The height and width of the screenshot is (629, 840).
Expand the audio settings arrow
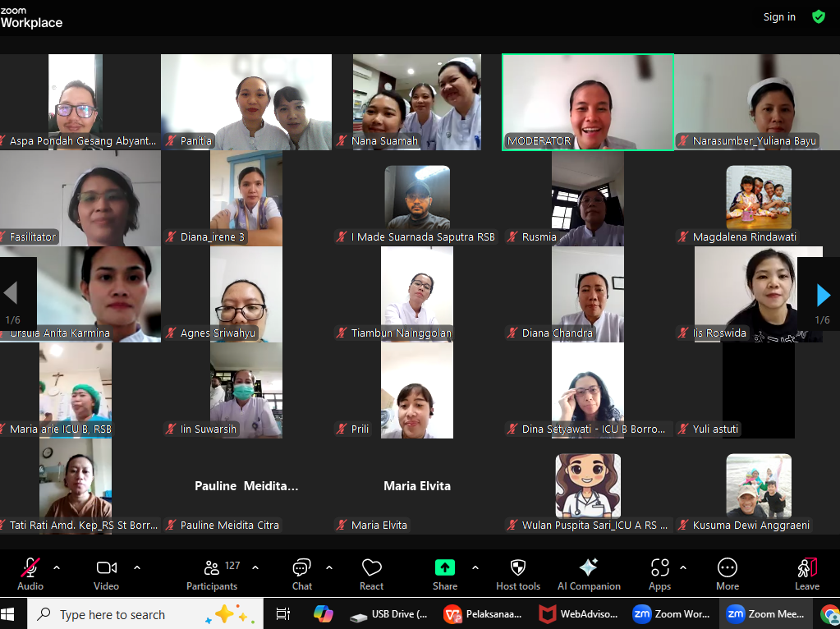tap(57, 567)
